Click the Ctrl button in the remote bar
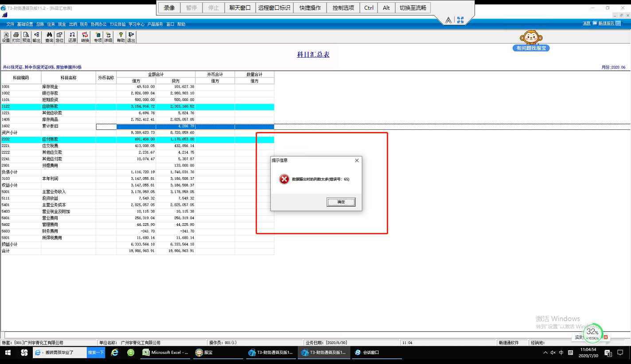Viewport: 631px width, 364px height. click(369, 8)
